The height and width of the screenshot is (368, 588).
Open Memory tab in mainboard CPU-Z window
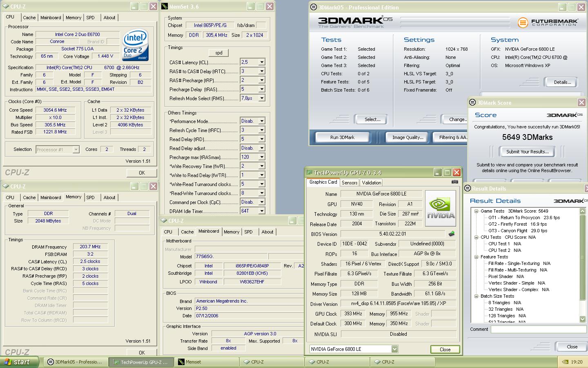[x=232, y=232]
